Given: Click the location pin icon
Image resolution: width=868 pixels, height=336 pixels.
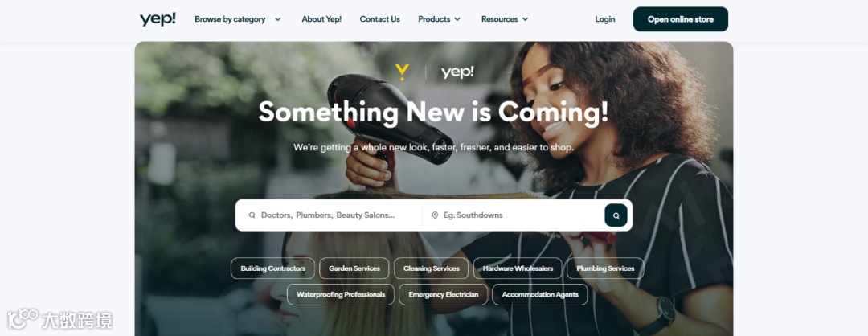Looking at the screenshot, I should tap(435, 215).
